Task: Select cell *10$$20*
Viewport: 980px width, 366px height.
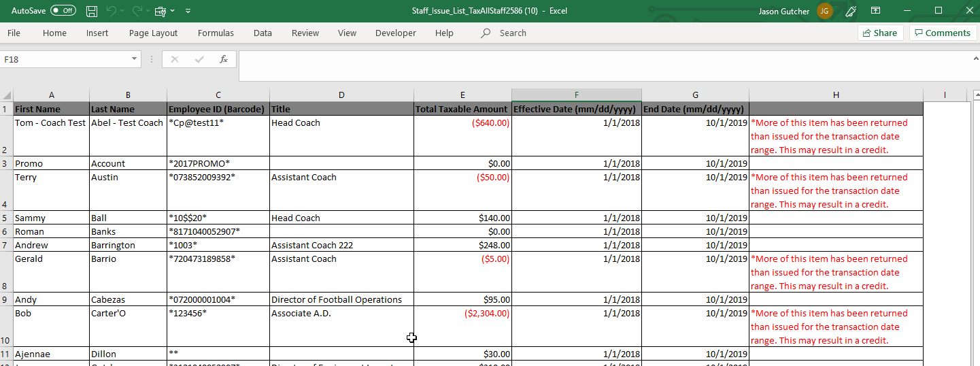Action: [x=218, y=218]
